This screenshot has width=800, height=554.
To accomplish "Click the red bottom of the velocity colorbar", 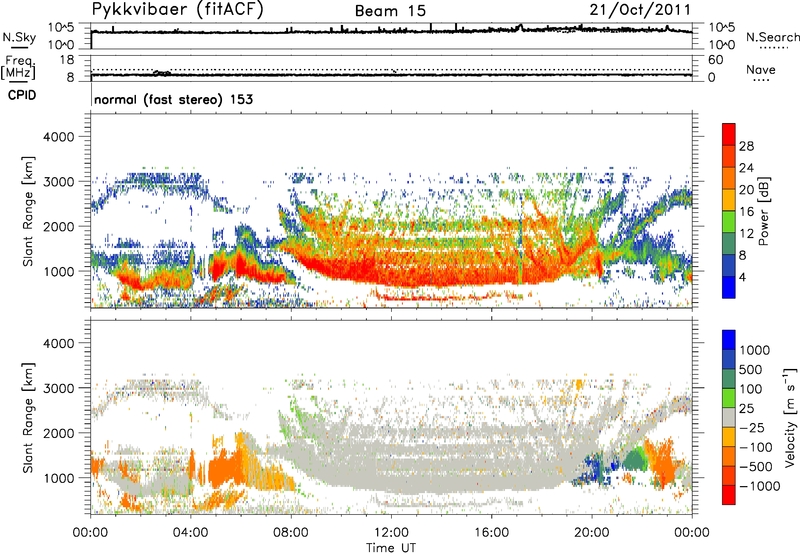I will coord(729,495).
